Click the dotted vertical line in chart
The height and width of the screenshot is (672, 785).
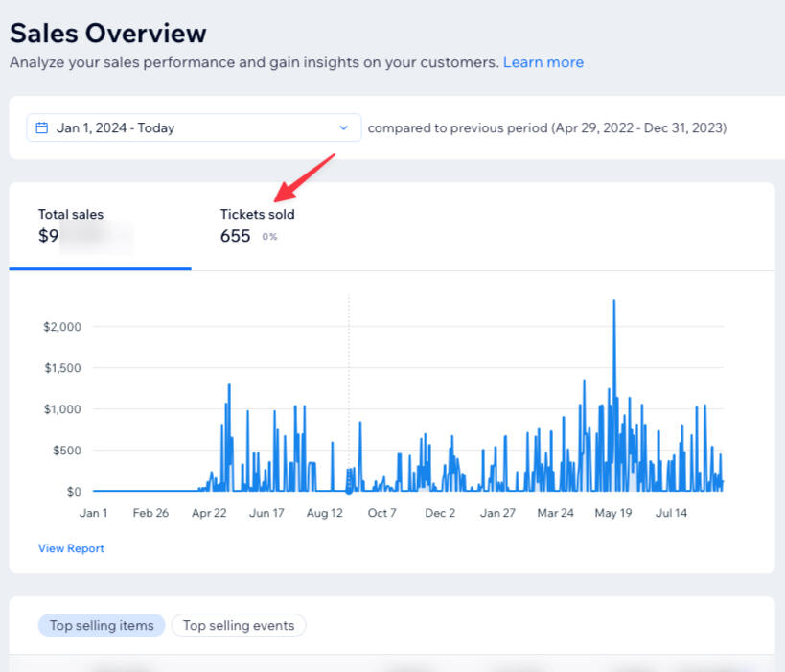click(349, 383)
